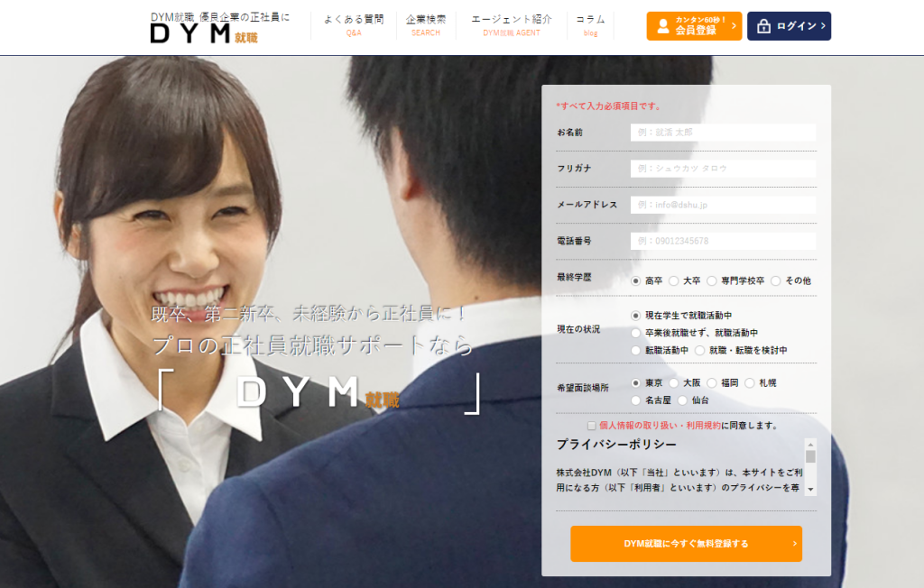Click the プライバシーポリシー heading text
The height and width of the screenshot is (588, 924).
[x=616, y=445]
